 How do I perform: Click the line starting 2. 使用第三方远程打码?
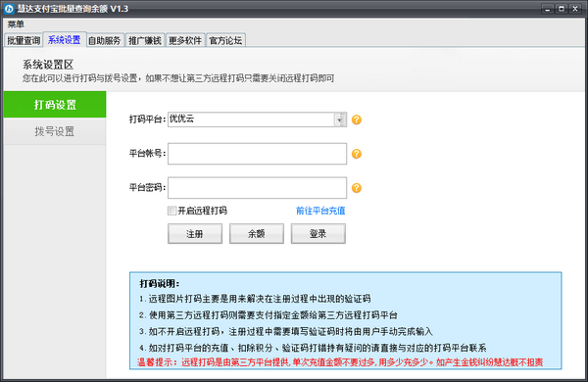point(268,314)
